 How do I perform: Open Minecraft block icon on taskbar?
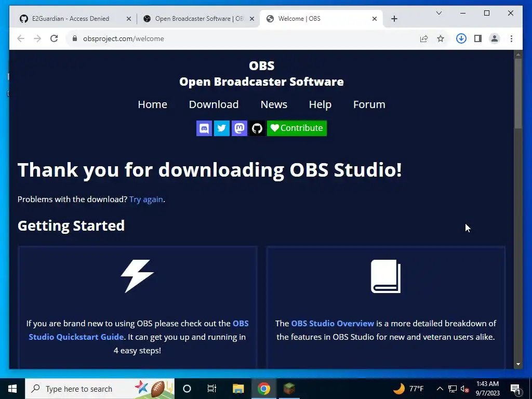point(289,389)
